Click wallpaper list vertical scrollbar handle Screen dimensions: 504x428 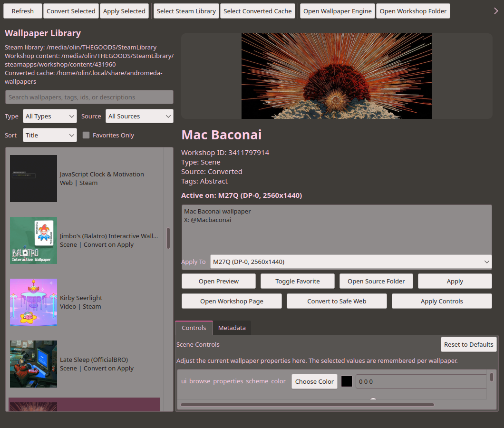(168, 238)
